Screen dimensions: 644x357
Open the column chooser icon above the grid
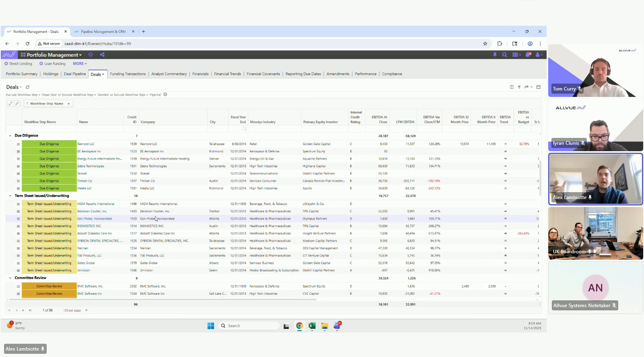pos(512,87)
